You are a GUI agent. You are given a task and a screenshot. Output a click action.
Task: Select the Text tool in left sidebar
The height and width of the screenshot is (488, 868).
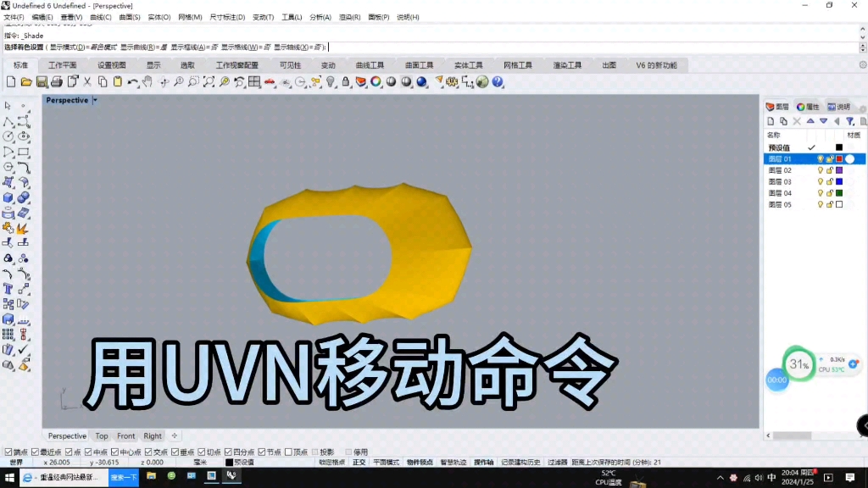8,289
